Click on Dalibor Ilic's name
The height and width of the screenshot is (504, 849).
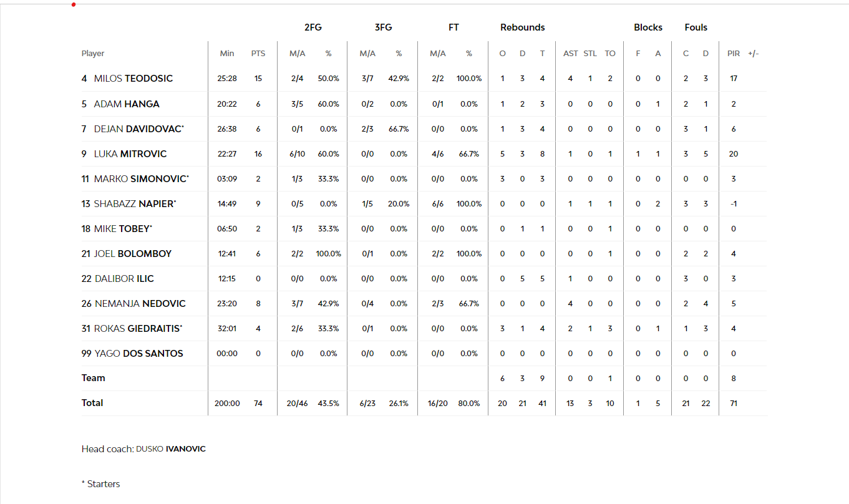(124, 279)
